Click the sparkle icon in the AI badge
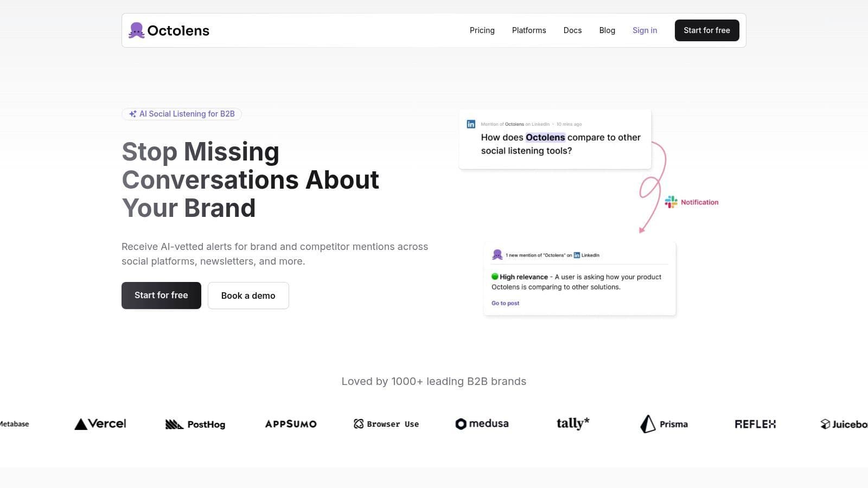This screenshot has height=488, width=868. pos(133,114)
